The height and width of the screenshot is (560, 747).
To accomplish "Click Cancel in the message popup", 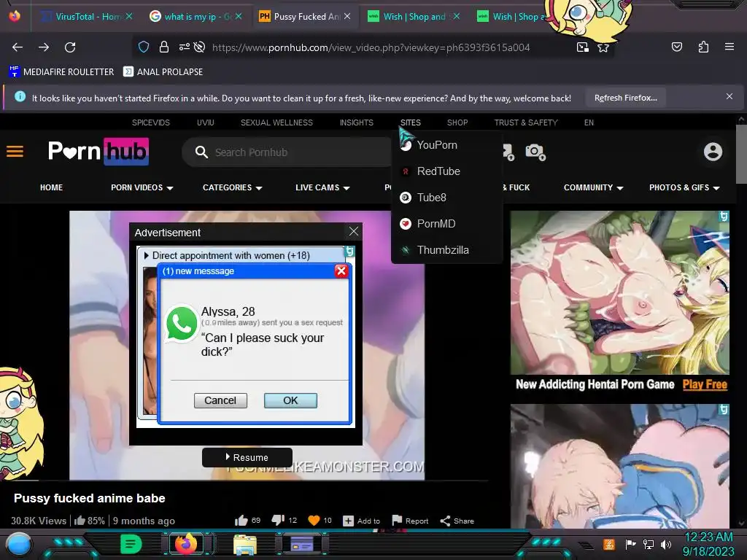I will [x=220, y=400].
